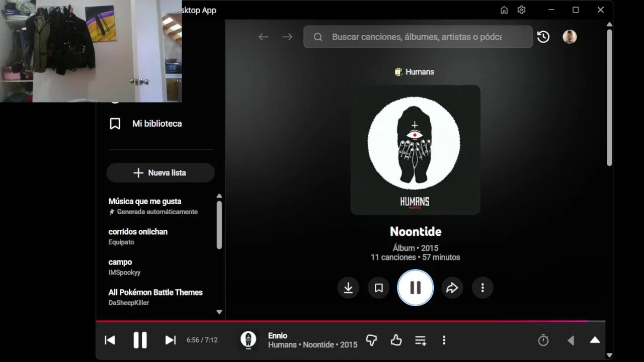Screen dimensions: 644x362
Task: Go back with the left arrow
Action: coord(264,37)
